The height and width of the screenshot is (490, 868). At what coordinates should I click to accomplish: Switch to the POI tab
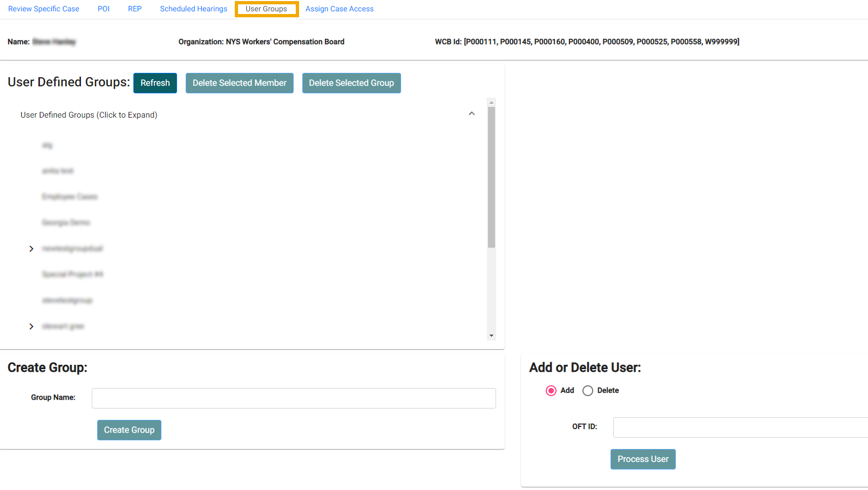tap(104, 9)
